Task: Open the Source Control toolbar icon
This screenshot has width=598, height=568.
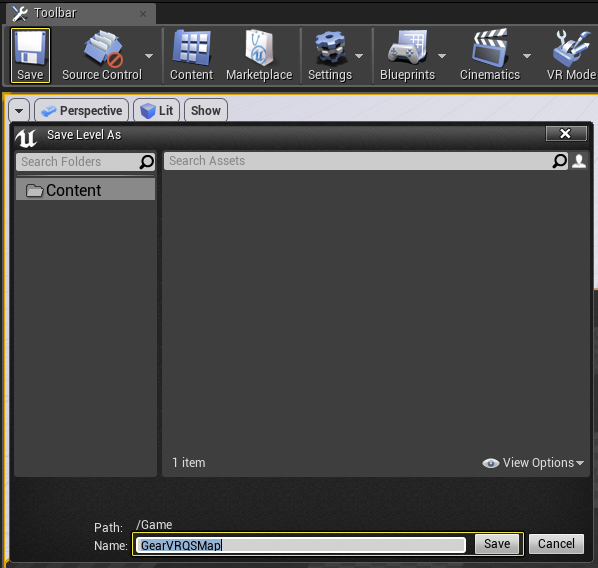Action: point(103,48)
